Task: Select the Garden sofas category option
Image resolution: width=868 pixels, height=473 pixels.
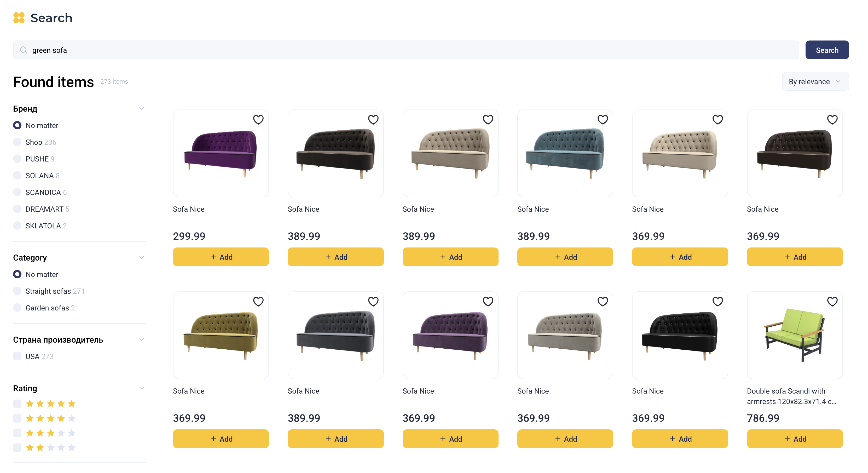Action: point(17,308)
